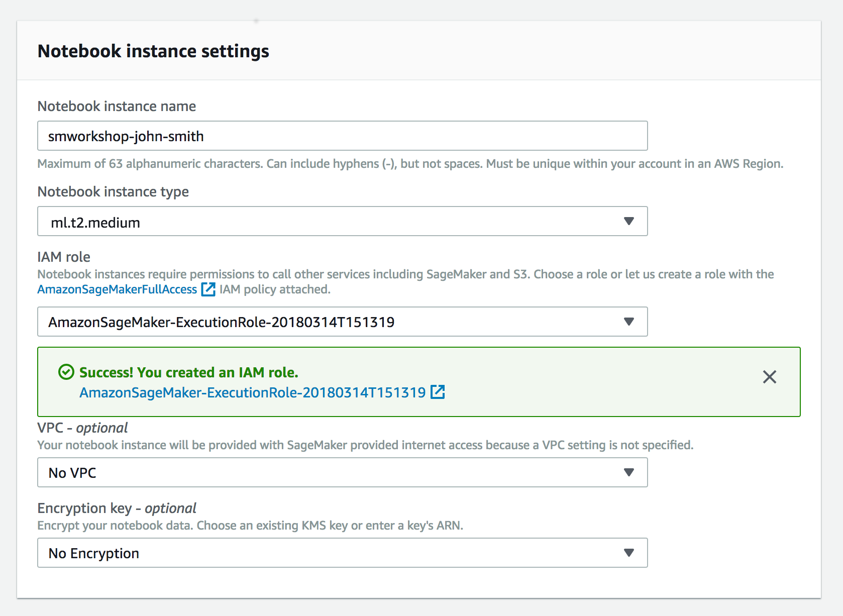
Task: Click the Notebook instance settings heading
Action: 153,51
